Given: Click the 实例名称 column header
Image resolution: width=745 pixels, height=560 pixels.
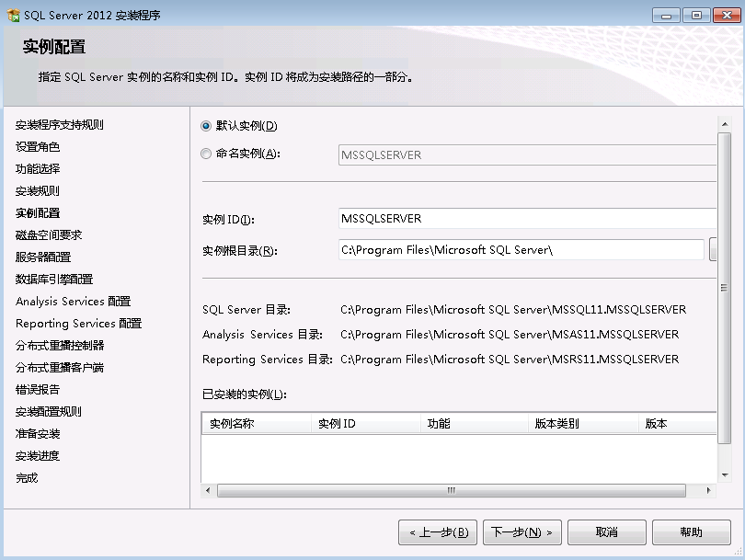Looking at the screenshot, I should click(x=257, y=423).
